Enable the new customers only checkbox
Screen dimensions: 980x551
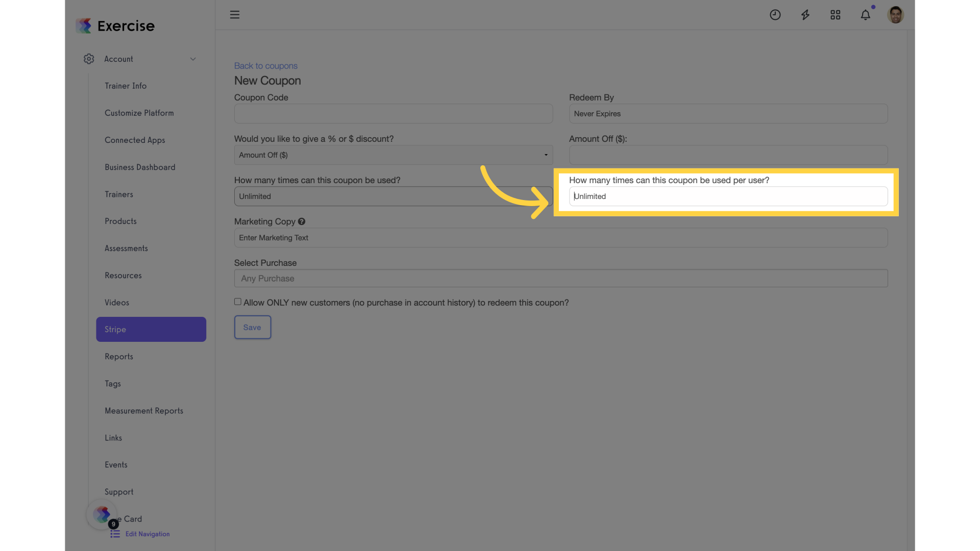(x=238, y=302)
